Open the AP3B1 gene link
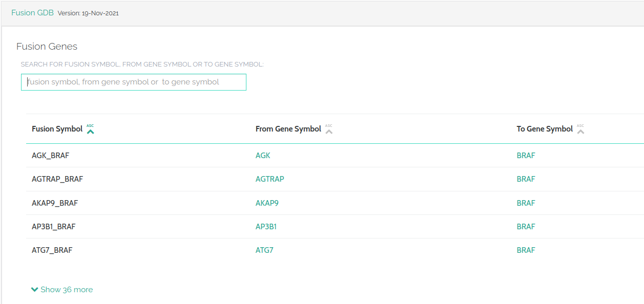 266,227
